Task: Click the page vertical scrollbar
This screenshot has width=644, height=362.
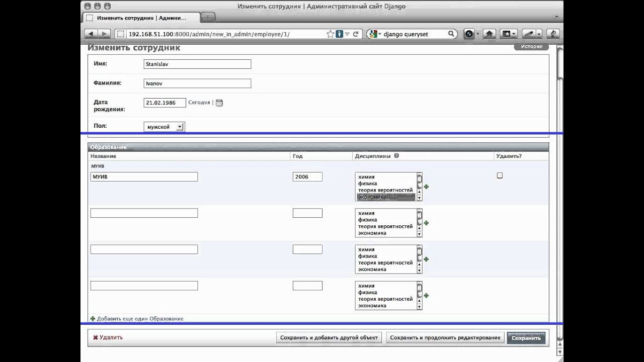Action: tap(559, 201)
